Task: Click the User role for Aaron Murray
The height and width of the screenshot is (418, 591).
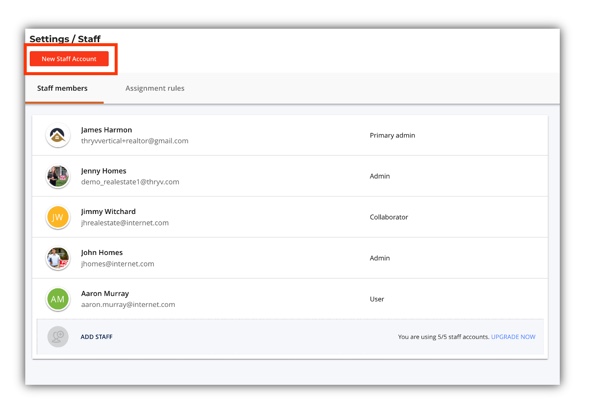Action: [377, 299]
